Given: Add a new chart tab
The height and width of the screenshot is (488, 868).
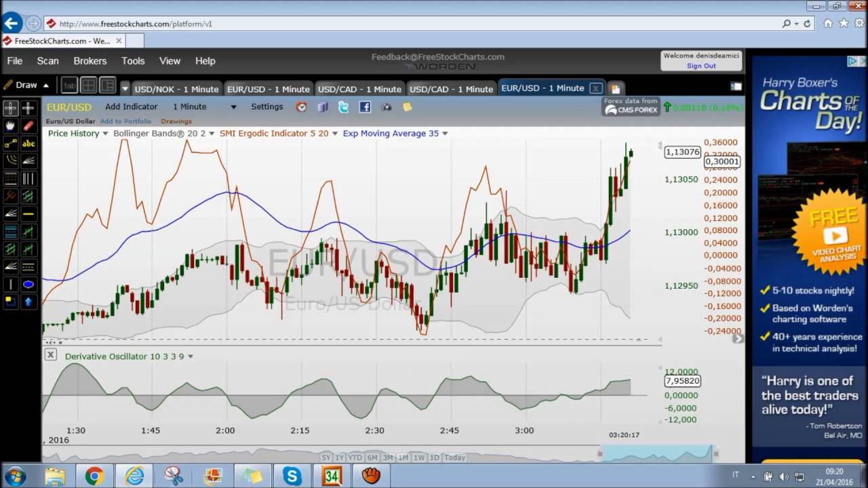Looking at the screenshot, I should point(614,89).
